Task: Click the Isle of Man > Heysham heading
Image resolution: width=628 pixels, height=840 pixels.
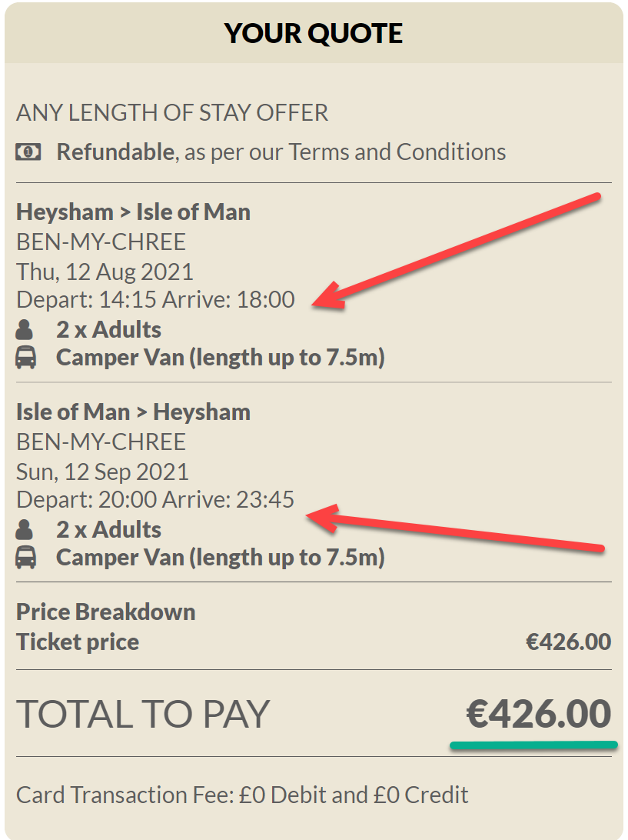Action: point(133,412)
